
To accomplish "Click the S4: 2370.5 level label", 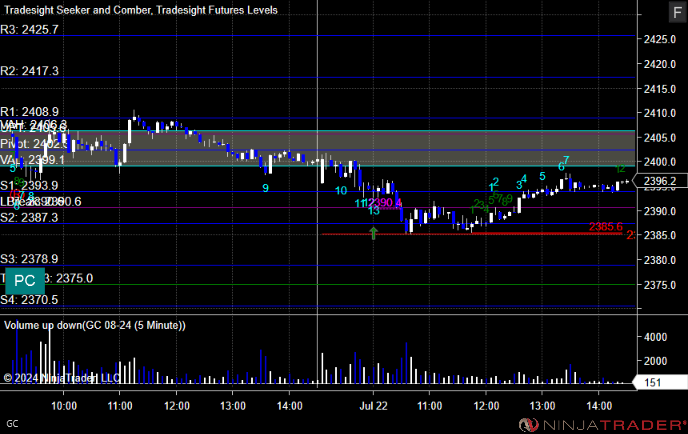I will [29, 300].
